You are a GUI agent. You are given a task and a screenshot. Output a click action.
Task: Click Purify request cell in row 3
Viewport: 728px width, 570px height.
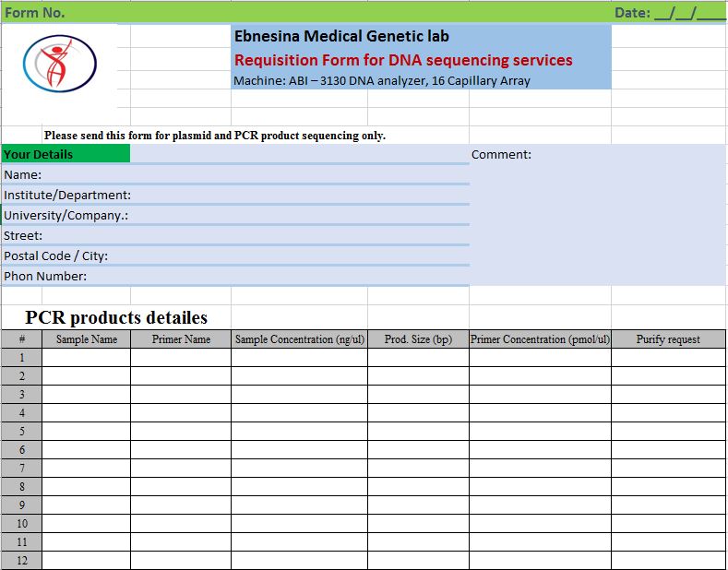click(x=668, y=395)
